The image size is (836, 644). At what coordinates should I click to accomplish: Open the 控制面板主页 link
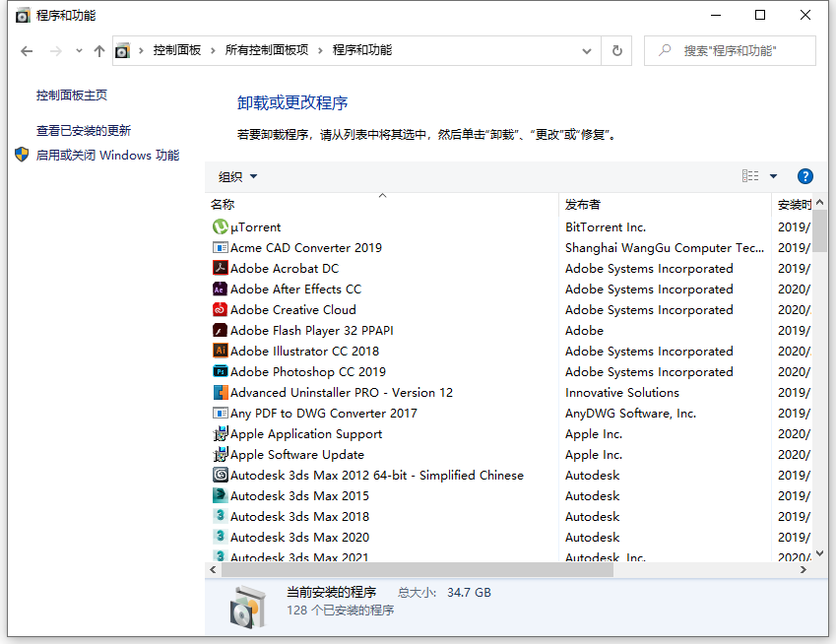[x=72, y=96]
